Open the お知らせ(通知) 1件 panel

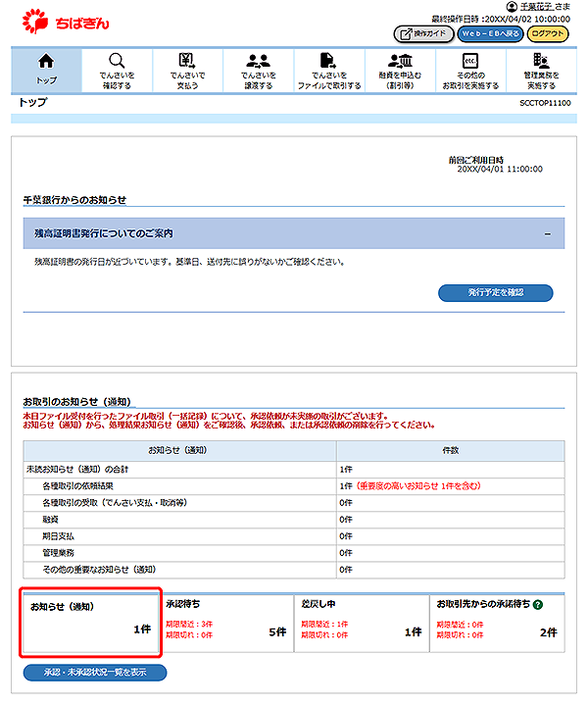(89, 624)
